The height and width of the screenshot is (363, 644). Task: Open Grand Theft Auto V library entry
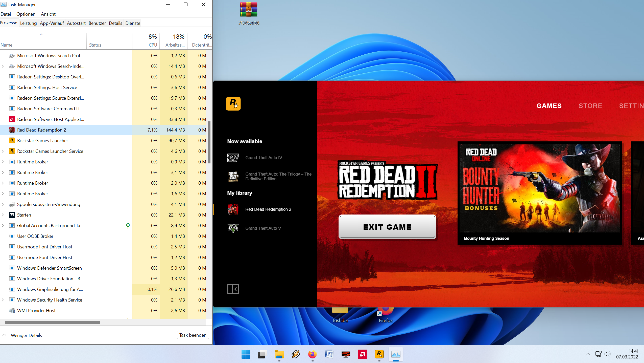(x=263, y=228)
